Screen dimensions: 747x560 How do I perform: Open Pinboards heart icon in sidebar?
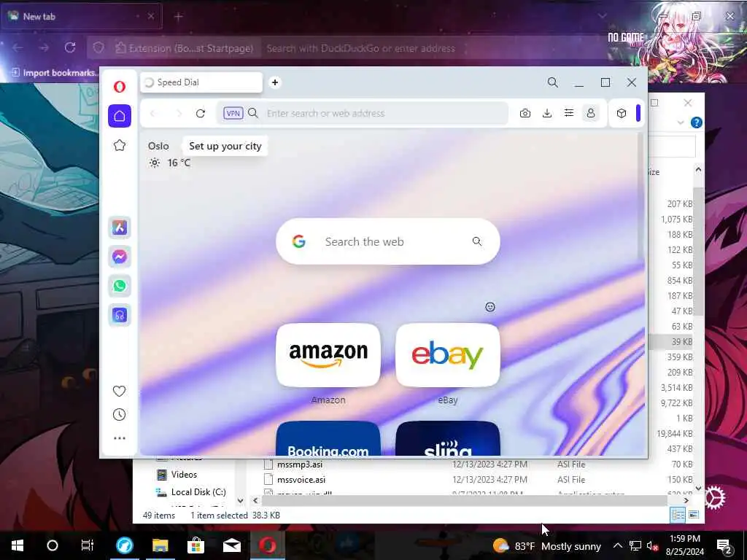[x=119, y=391]
